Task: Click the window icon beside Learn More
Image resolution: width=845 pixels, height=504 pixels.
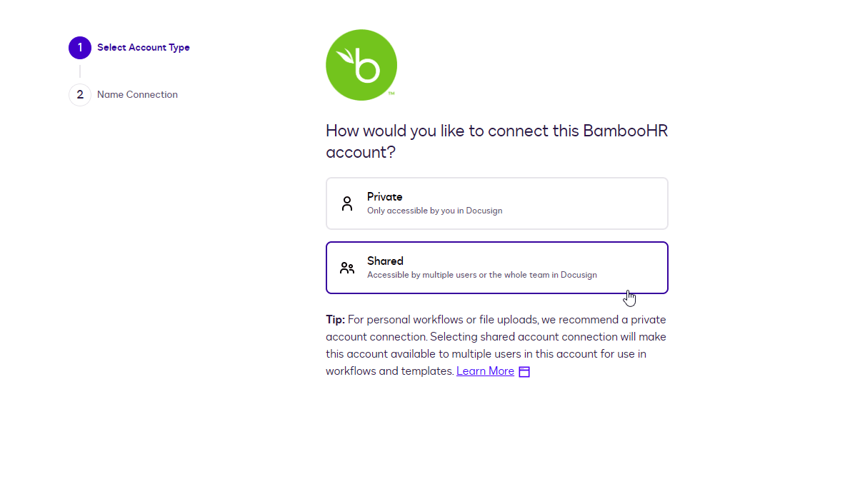Action: [x=524, y=372]
